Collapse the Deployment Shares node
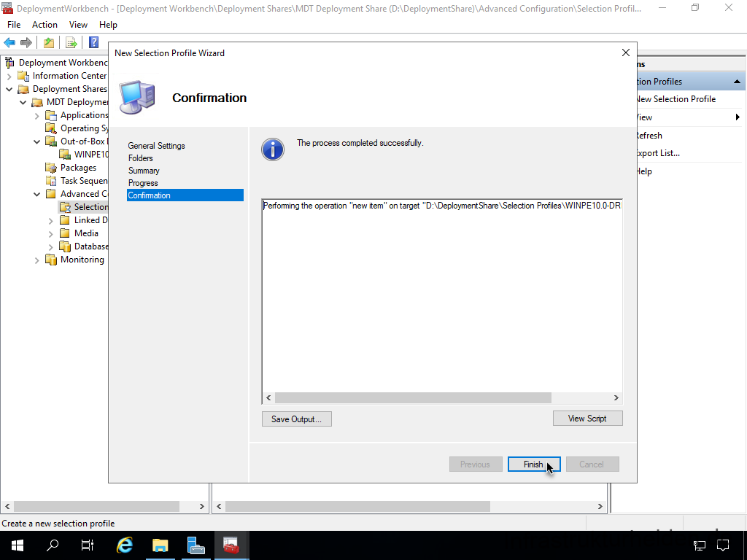 9,89
